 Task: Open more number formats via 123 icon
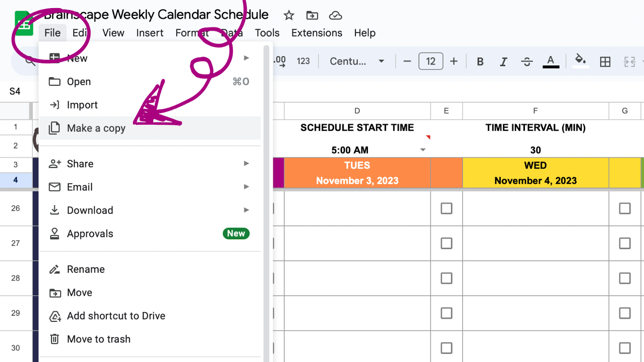(x=303, y=61)
